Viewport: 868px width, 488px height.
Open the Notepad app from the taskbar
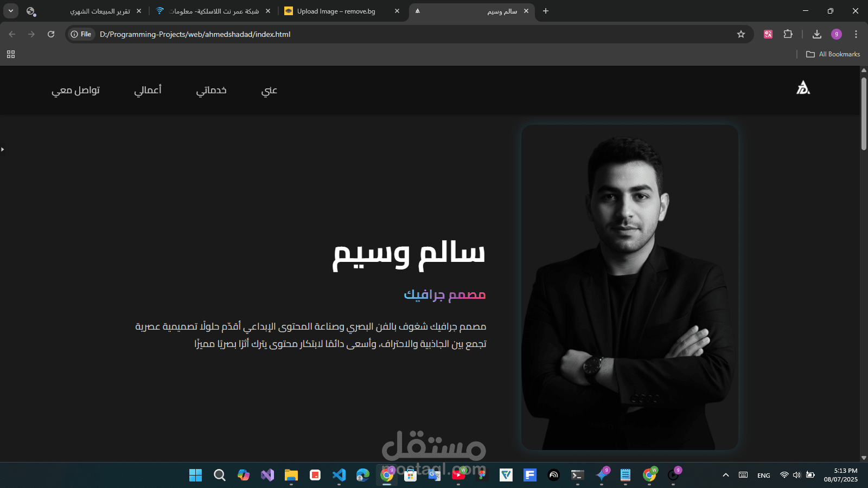point(626,475)
